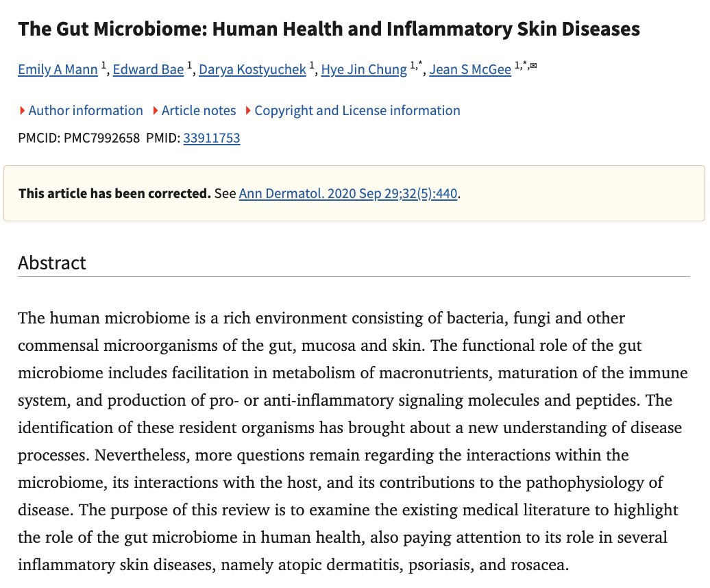Open author Hye Jin Chung's link

[x=364, y=70]
